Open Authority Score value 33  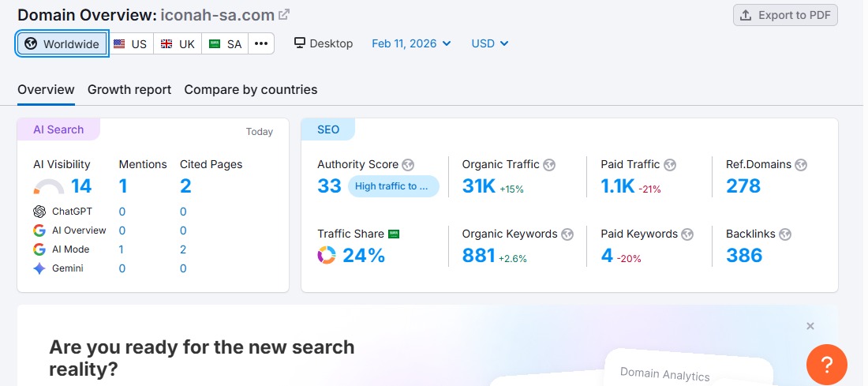(329, 186)
